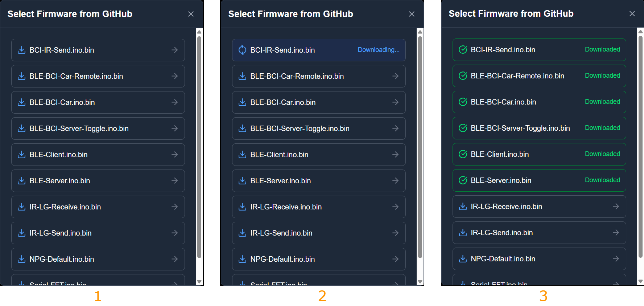Close the firmware dialog labeled 1
644x306 pixels.
click(191, 14)
